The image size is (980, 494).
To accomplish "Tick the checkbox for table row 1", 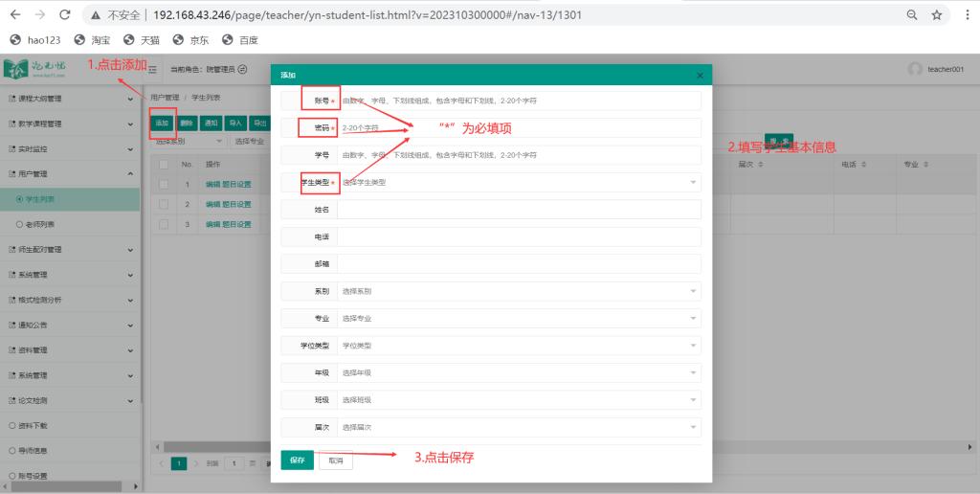I will click(x=164, y=184).
